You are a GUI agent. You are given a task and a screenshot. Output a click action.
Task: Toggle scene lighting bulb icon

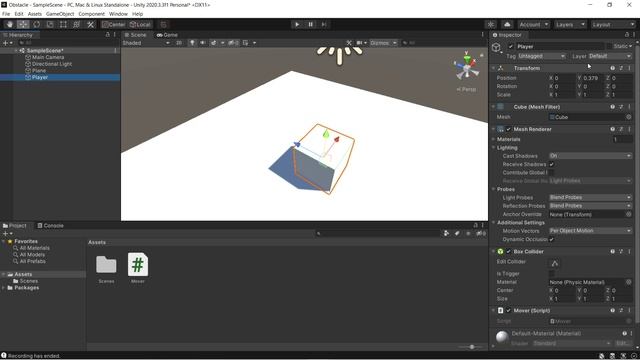192,43
